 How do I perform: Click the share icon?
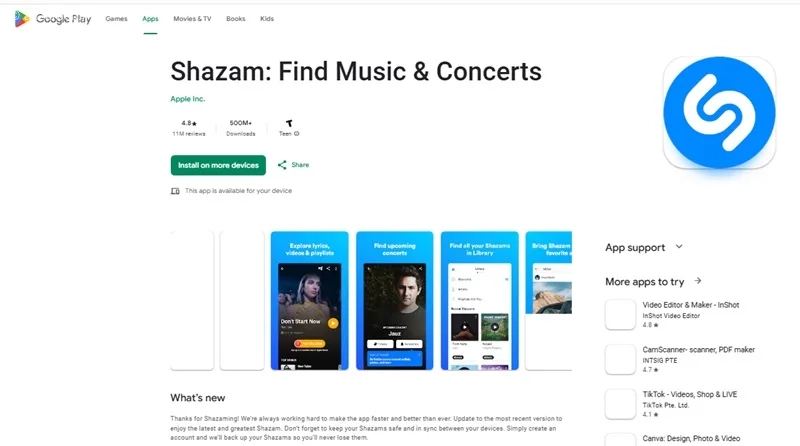(283, 165)
